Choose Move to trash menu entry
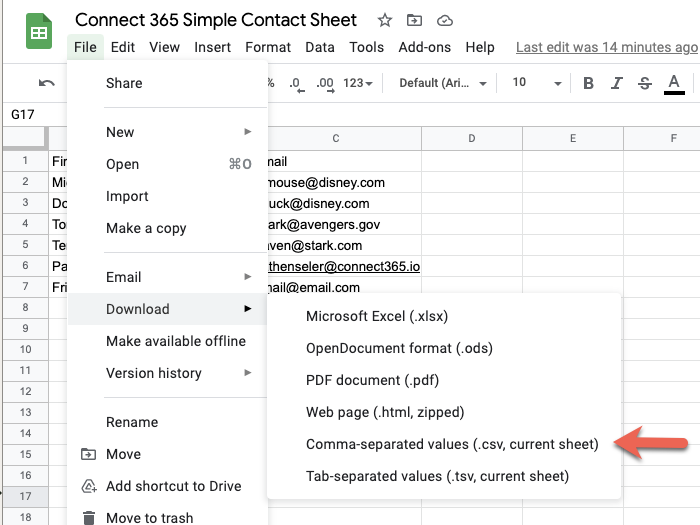This screenshot has height=525, width=700. [149, 518]
